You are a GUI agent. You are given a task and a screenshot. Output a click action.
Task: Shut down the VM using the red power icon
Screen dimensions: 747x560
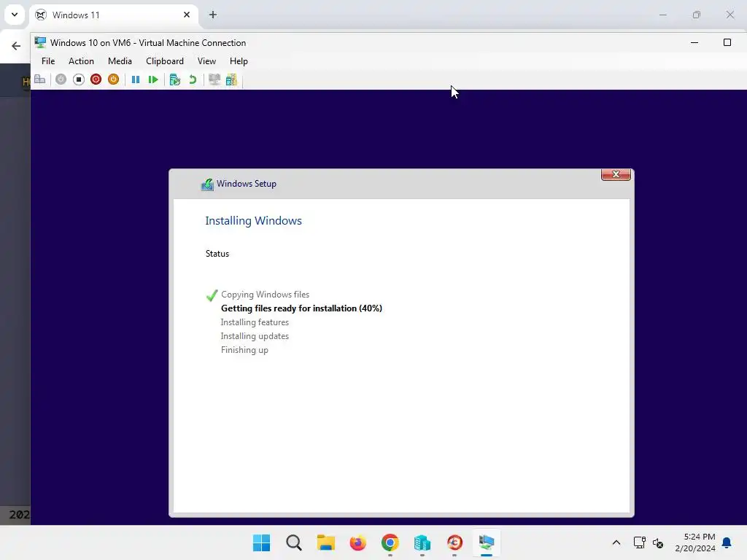click(x=96, y=79)
